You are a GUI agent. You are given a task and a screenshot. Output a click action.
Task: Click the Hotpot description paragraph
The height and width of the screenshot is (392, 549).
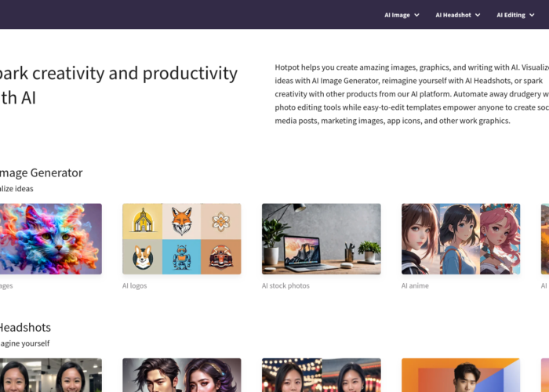coord(412,94)
